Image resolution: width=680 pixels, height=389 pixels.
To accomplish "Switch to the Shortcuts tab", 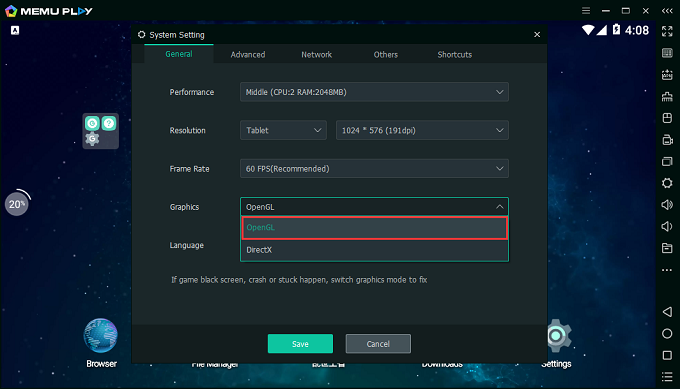I will coord(454,55).
